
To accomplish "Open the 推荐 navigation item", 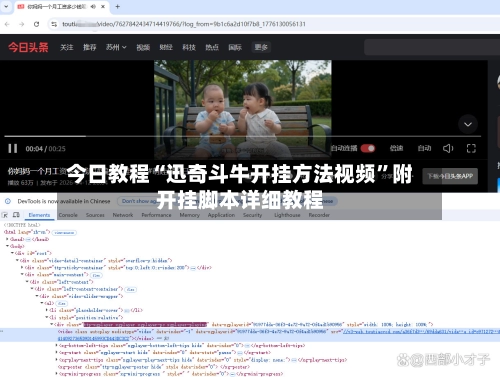I will click(90, 47).
